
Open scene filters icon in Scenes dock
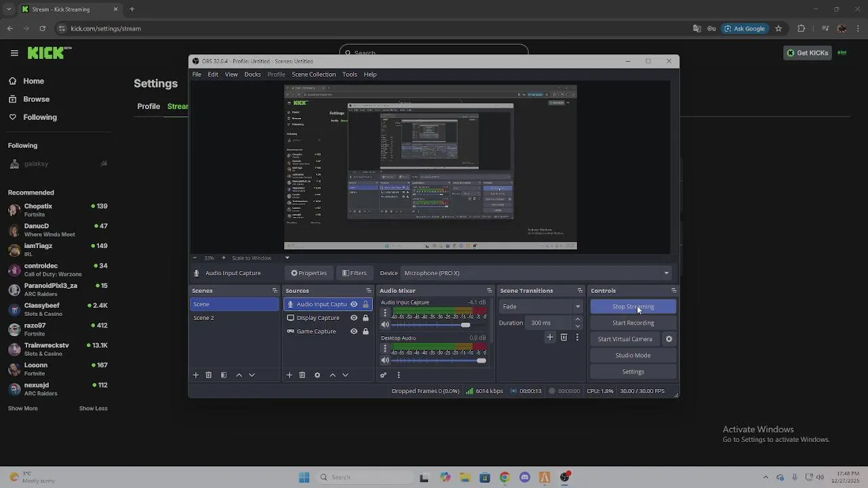[x=224, y=375]
